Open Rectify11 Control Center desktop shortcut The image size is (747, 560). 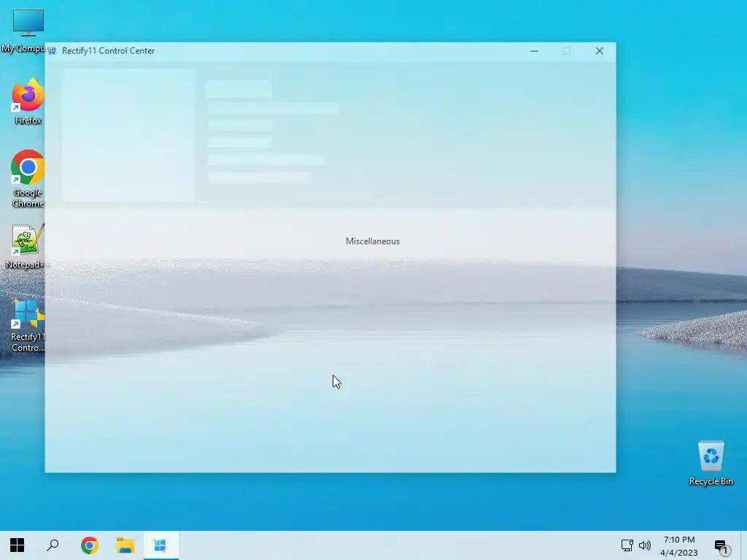(28, 326)
